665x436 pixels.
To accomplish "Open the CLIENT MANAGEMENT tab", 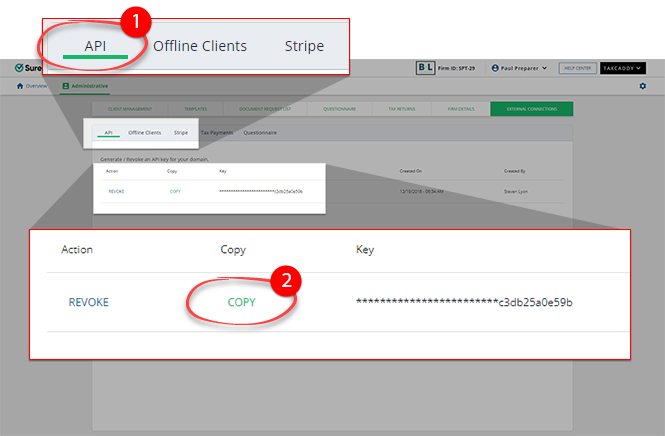I will (x=130, y=109).
